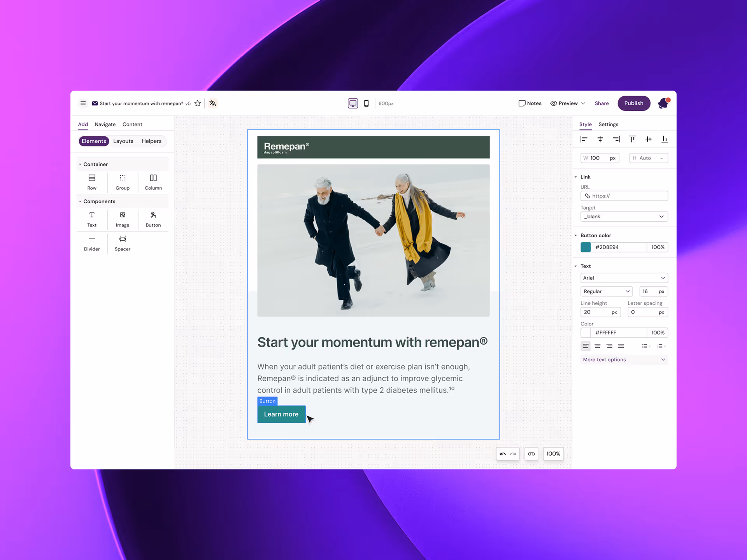
Task: Select desktop view toggle
Action: point(352,103)
